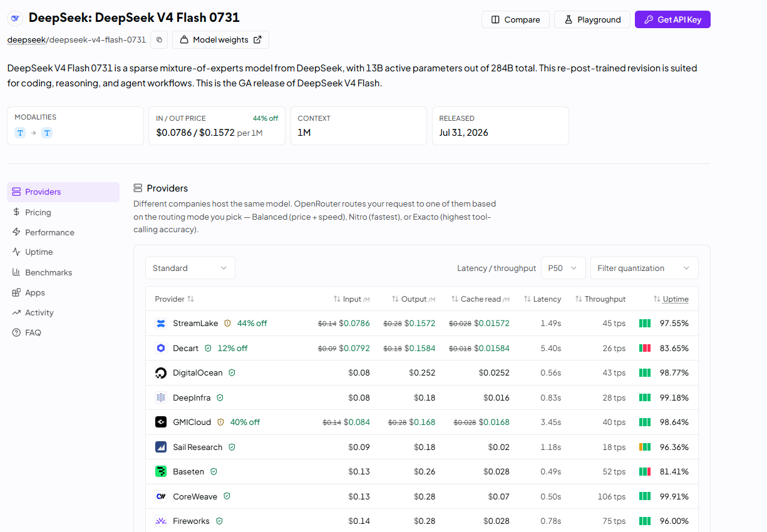Viewport: 767px width, 532px height.
Task: Click the green shield beside Sail Research
Action: [232, 447]
